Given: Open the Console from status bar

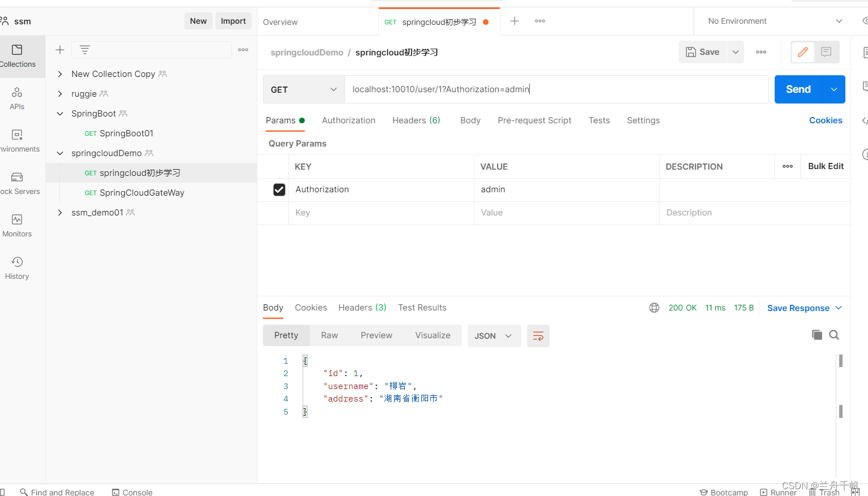Looking at the screenshot, I should [x=132, y=492].
